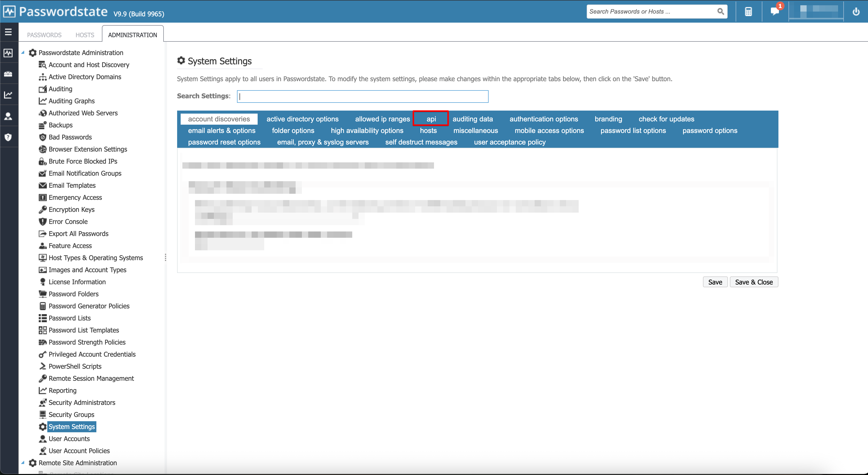868x475 pixels.
Task: Collapse the Passwordstate Administration tree
Action: tap(23, 53)
